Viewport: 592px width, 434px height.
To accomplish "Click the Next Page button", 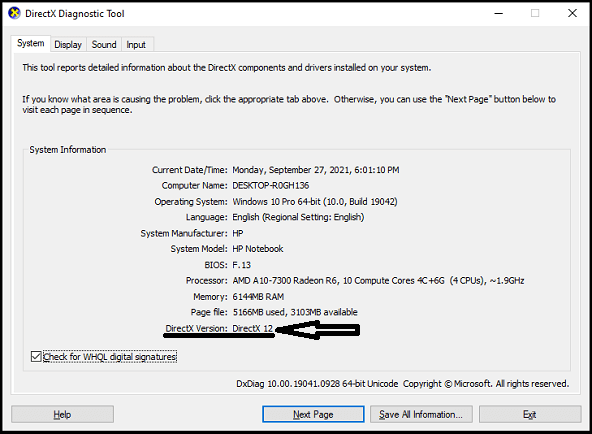I will [313, 414].
